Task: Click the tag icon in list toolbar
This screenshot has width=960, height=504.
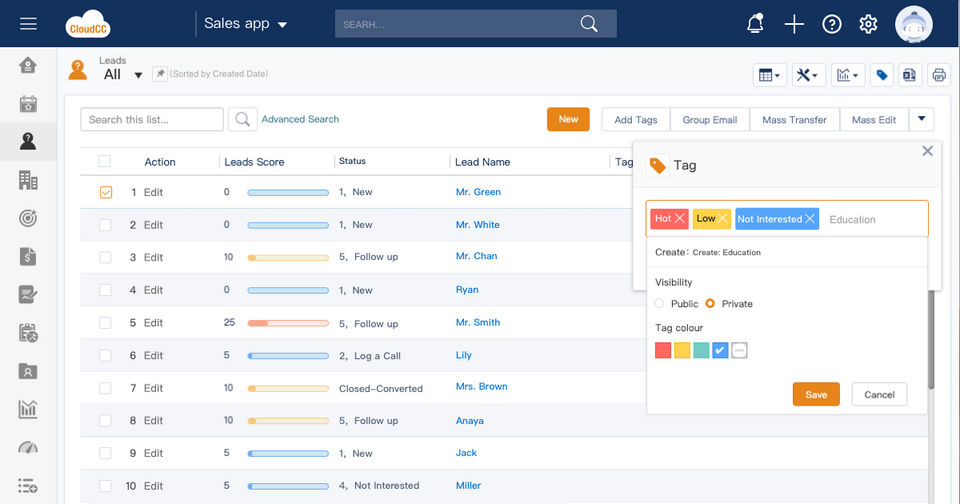Action: tap(882, 75)
